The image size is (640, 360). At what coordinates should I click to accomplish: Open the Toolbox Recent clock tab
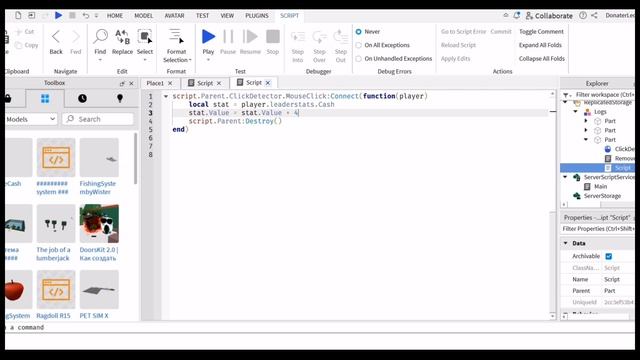(x=82, y=98)
